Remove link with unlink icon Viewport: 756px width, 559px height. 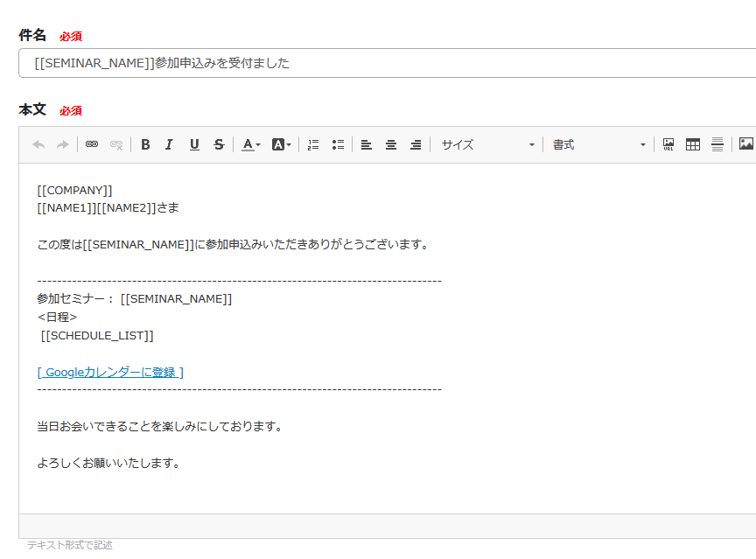[116, 144]
